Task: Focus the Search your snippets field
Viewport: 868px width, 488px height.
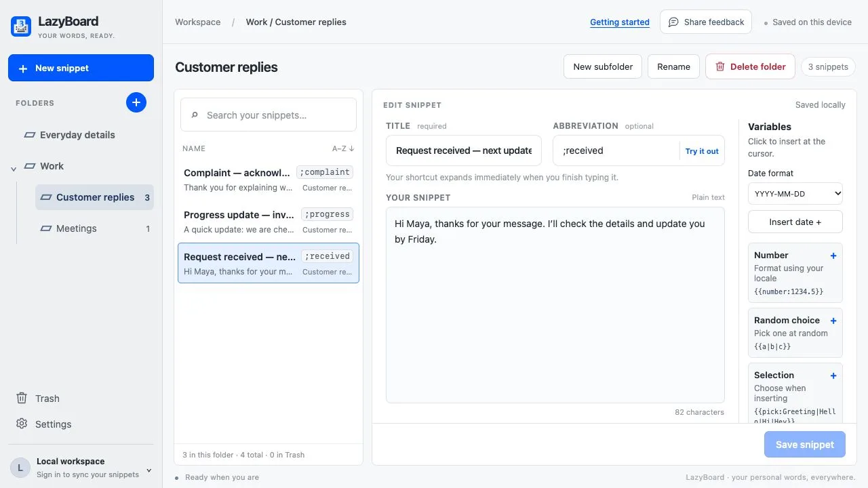Action: [269, 115]
